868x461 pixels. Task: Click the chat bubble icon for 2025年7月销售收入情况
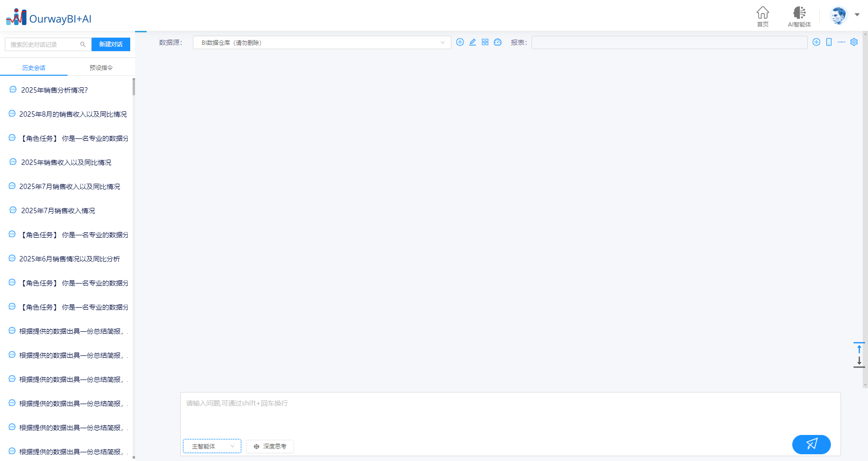click(x=13, y=210)
